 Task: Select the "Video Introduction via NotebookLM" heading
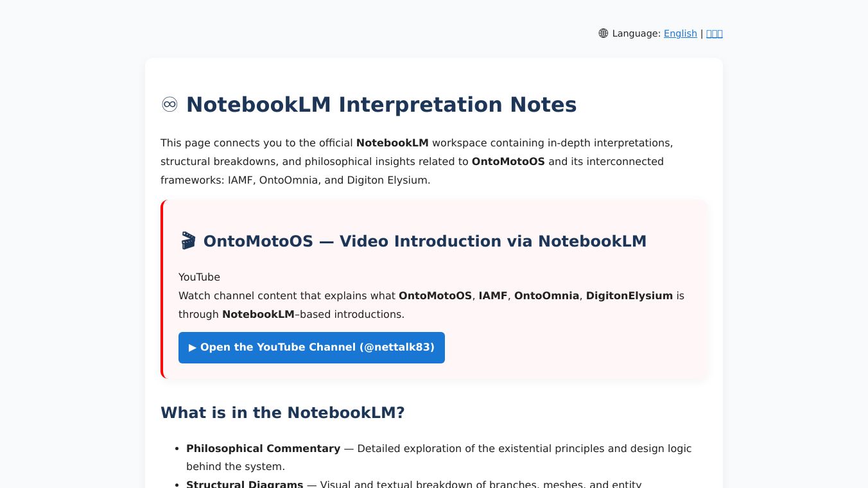tap(424, 241)
